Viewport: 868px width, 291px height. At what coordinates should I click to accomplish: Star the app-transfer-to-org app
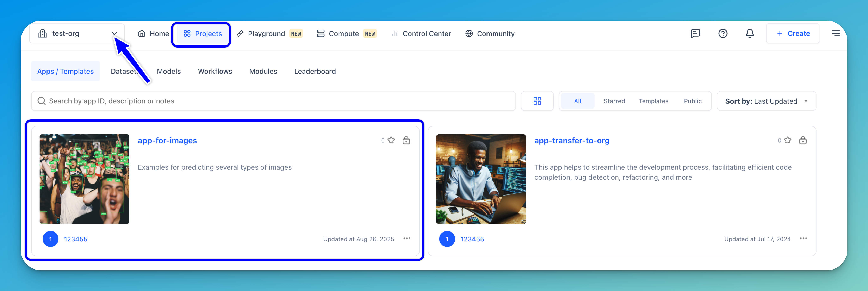pyautogui.click(x=787, y=140)
